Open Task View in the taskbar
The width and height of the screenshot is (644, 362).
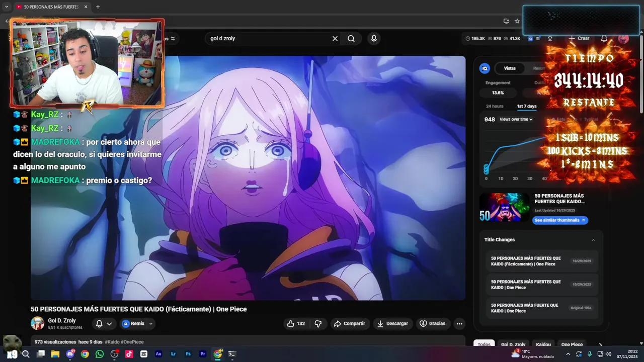[41, 354]
